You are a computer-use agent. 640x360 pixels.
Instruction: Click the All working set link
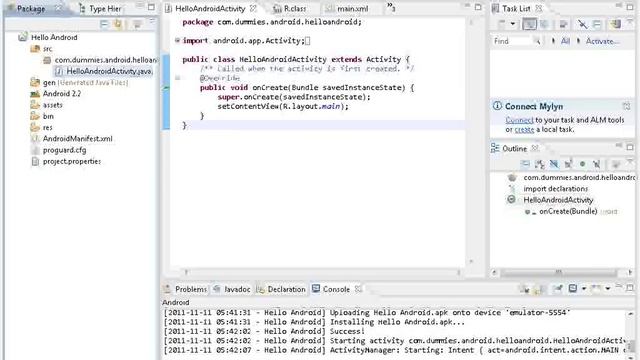coord(565,41)
